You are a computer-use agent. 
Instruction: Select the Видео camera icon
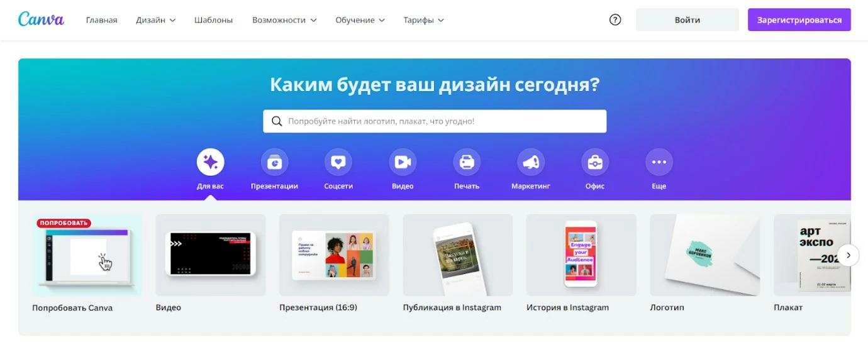[x=403, y=162]
